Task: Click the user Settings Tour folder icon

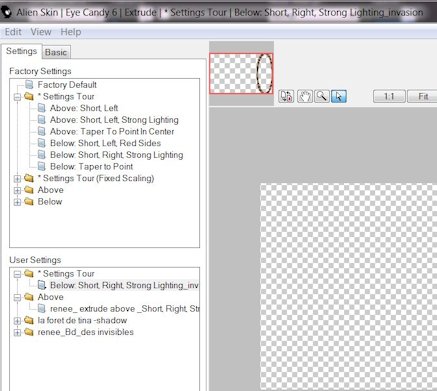Action: pos(29,273)
